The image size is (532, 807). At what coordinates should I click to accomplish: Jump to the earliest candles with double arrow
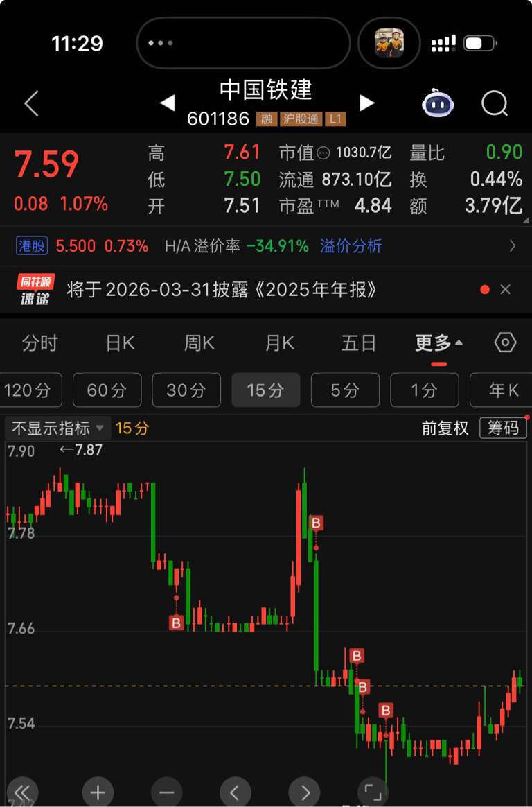[23, 792]
